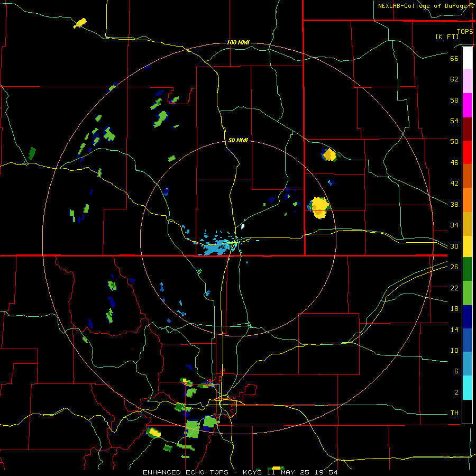Click the '50 NMI' range ring label
Image resolution: width=476 pixels, height=476 pixels.
click(238, 140)
